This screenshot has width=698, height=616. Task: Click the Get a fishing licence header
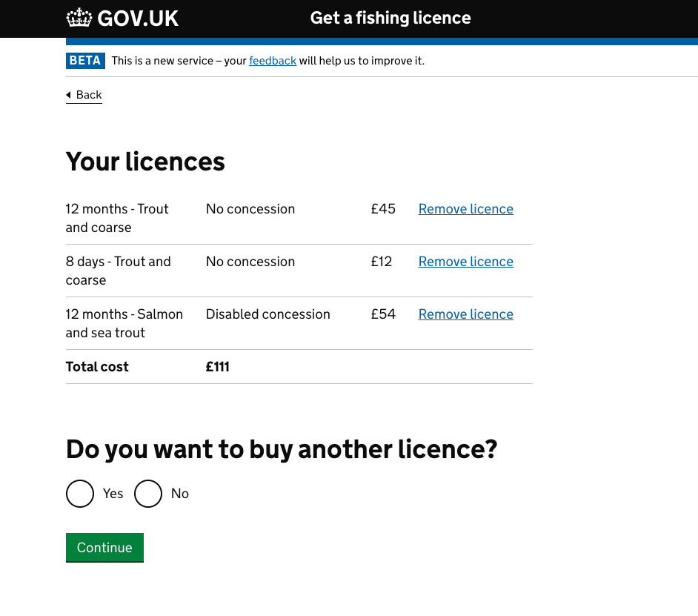[x=390, y=18]
